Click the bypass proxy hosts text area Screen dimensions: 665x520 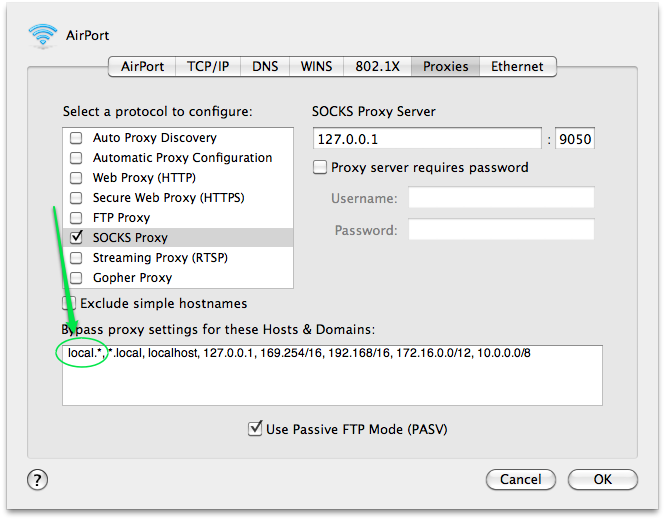(x=332, y=375)
